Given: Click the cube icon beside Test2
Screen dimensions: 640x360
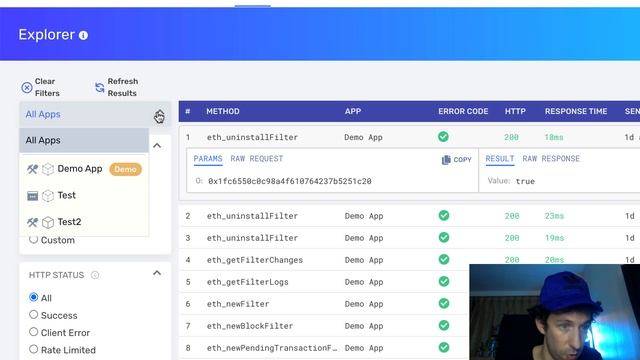Looking at the screenshot, I should [x=48, y=222].
